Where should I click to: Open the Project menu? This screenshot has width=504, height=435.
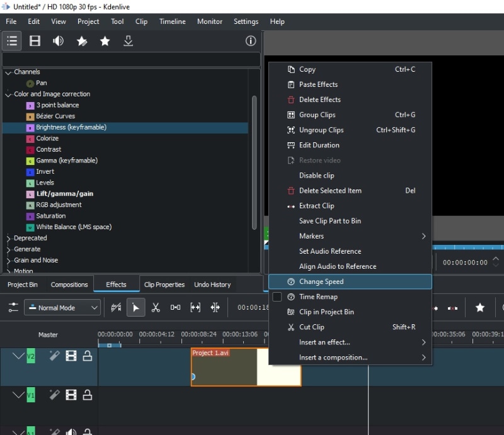point(88,21)
